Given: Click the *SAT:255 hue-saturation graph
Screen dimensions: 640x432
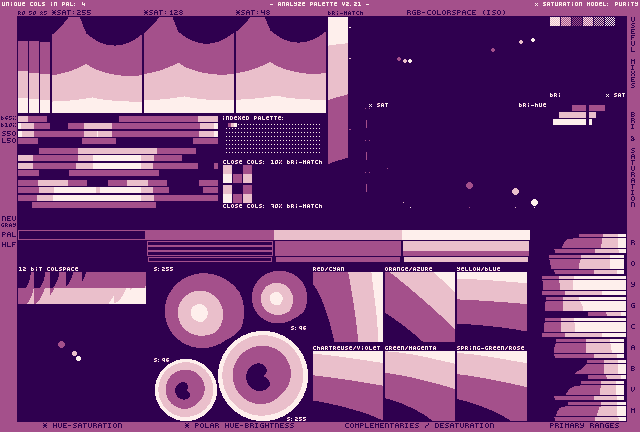Looking at the screenshot, I should [x=97, y=65].
